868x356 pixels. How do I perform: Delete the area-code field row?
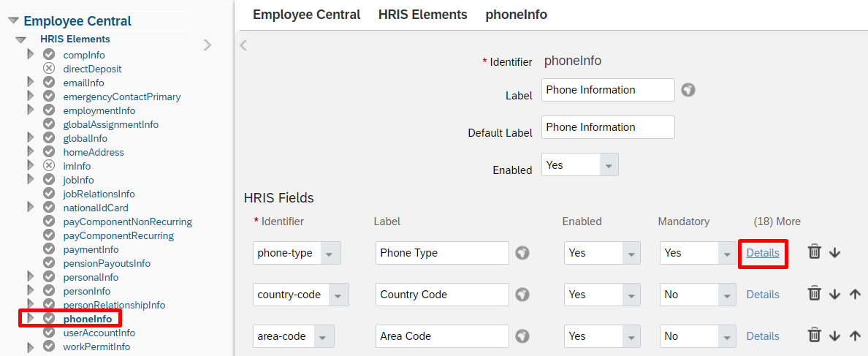[815, 336]
